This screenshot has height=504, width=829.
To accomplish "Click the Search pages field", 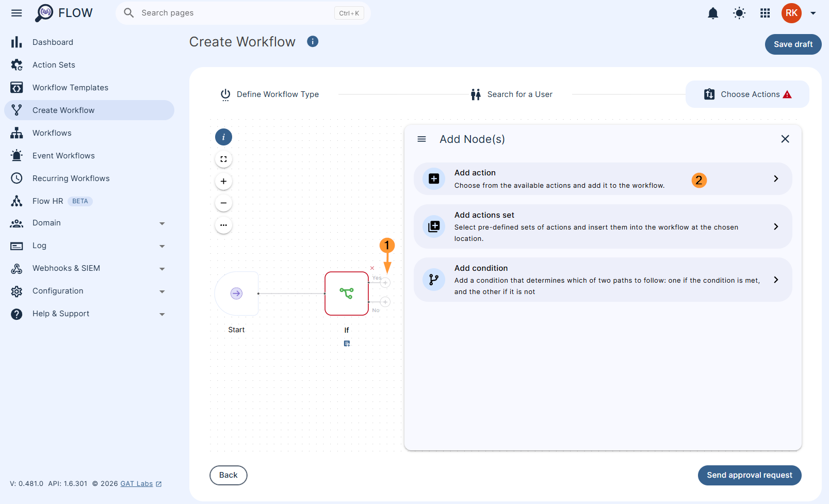I will coord(243,13).
